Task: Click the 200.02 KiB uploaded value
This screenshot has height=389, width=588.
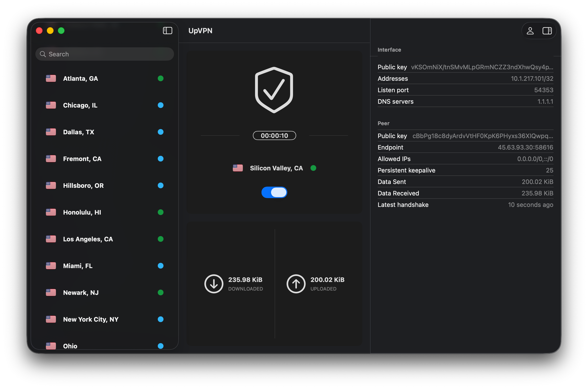Action: click(327, 280)
